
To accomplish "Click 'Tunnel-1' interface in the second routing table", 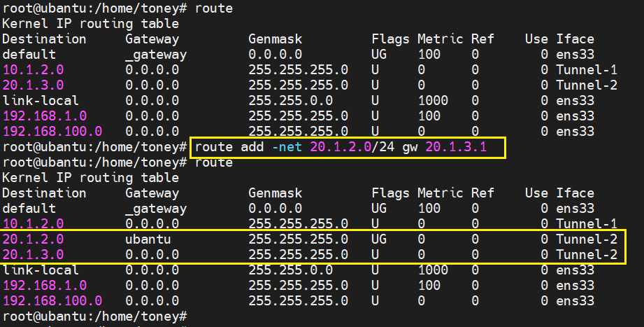I will [x=587, y=224].
